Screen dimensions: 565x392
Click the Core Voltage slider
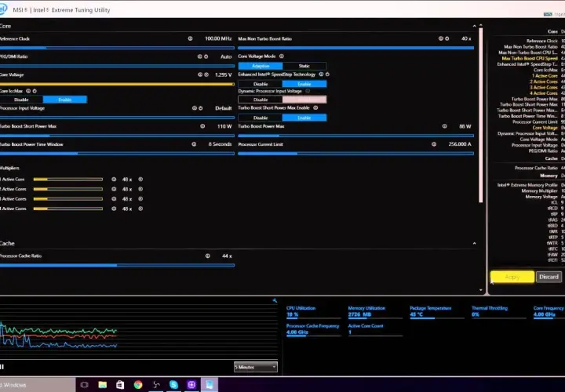(x=117, y=84)
